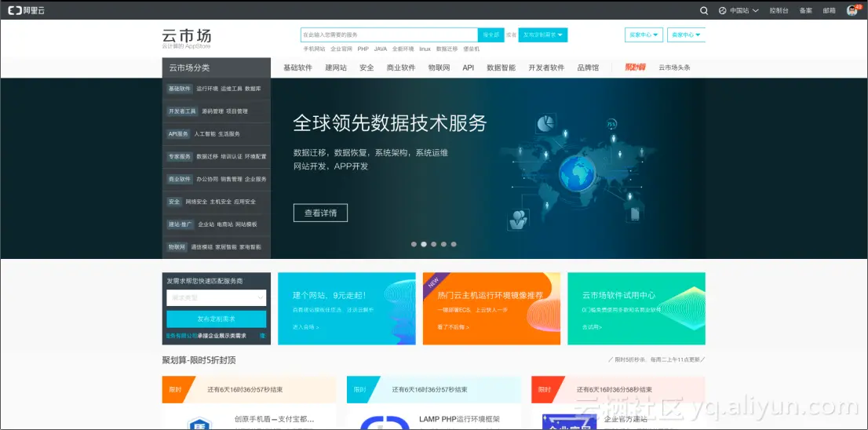Click the 企业官网 hot keyword
The width and height of the screenshot is (868, 430).
(341, 49)
